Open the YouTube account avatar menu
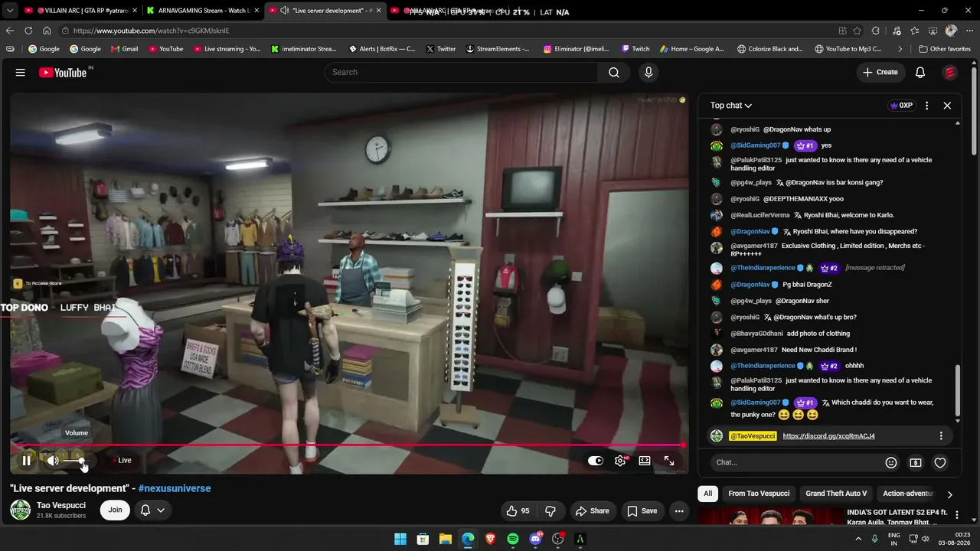This screenshot has height=551, width=980. click(x=950, y=72)
